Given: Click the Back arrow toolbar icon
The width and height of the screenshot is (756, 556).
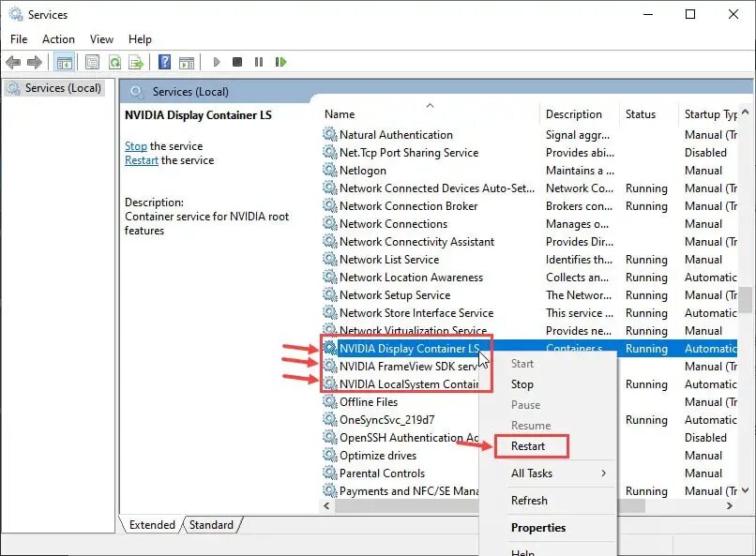Looking at the screenshot, I should coord(13,62).
